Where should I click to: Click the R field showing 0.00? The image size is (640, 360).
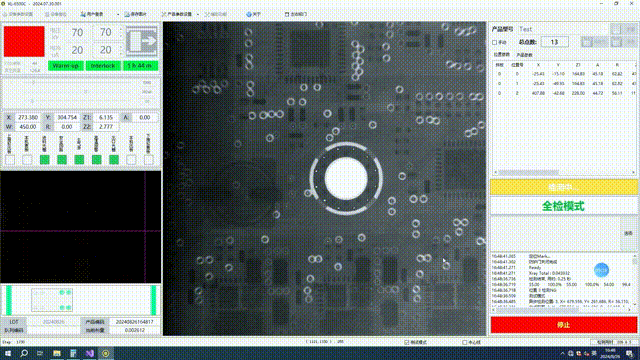67,127
